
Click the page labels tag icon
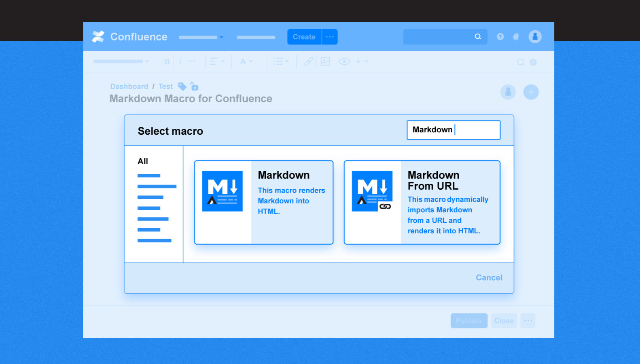click(x=182, y=87)
